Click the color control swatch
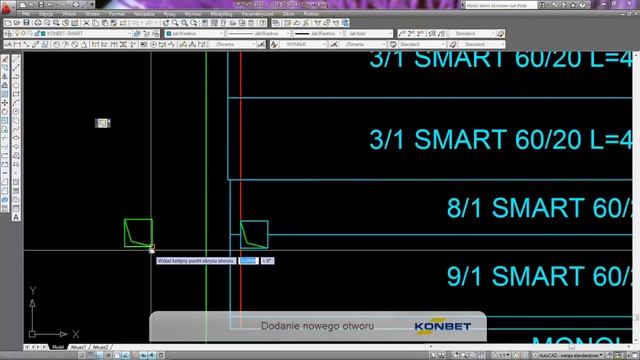This screenshot has height=360, width=640. tap(169, 33)
